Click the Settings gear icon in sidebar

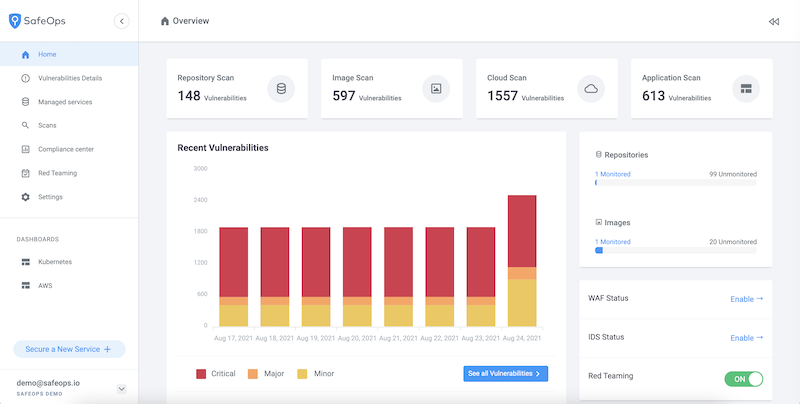coord(25,197)
